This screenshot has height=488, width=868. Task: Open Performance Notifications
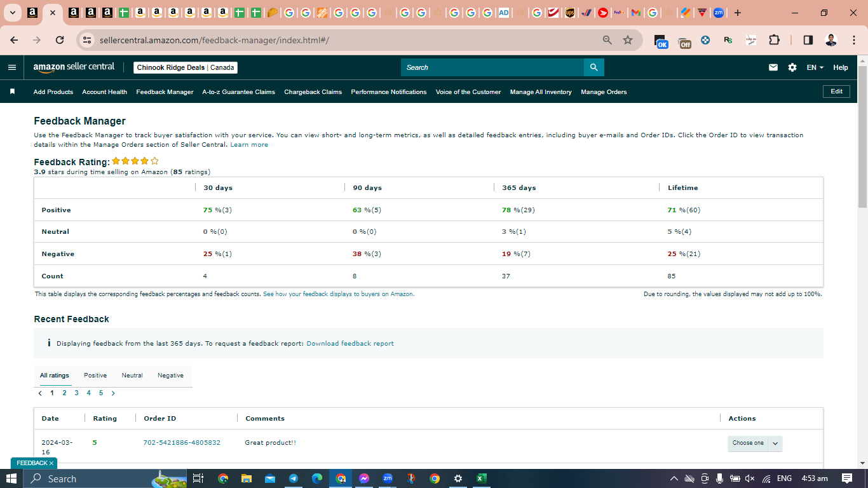[x=389, y=92]
